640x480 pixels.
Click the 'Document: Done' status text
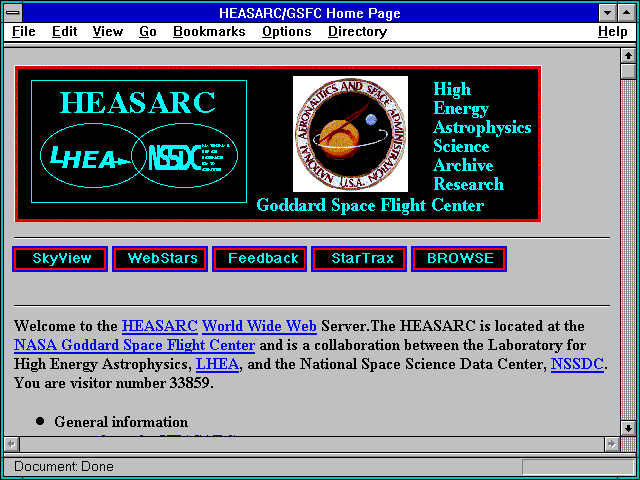click(x=64, y=467)
